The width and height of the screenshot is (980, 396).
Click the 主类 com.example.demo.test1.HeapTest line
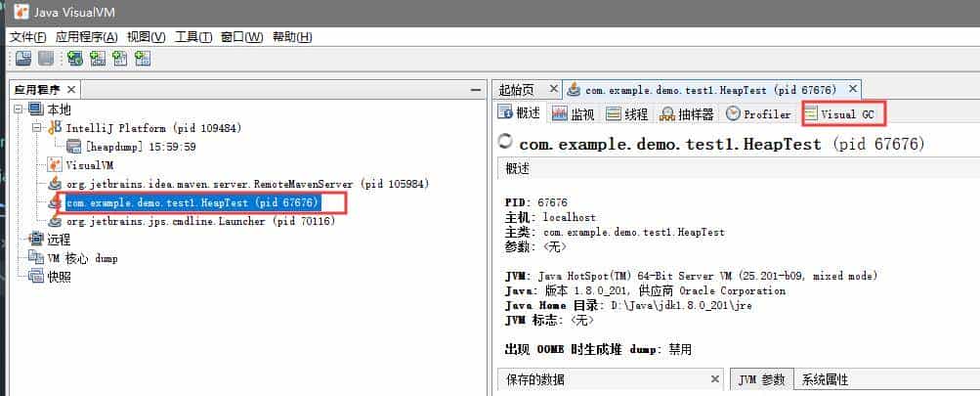(615, 232)
